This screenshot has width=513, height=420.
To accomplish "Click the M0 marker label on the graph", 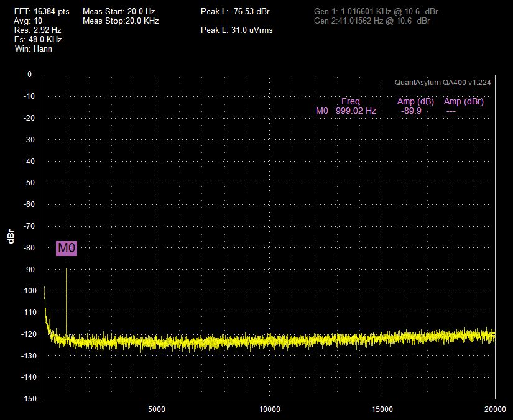I will (67, 249).
